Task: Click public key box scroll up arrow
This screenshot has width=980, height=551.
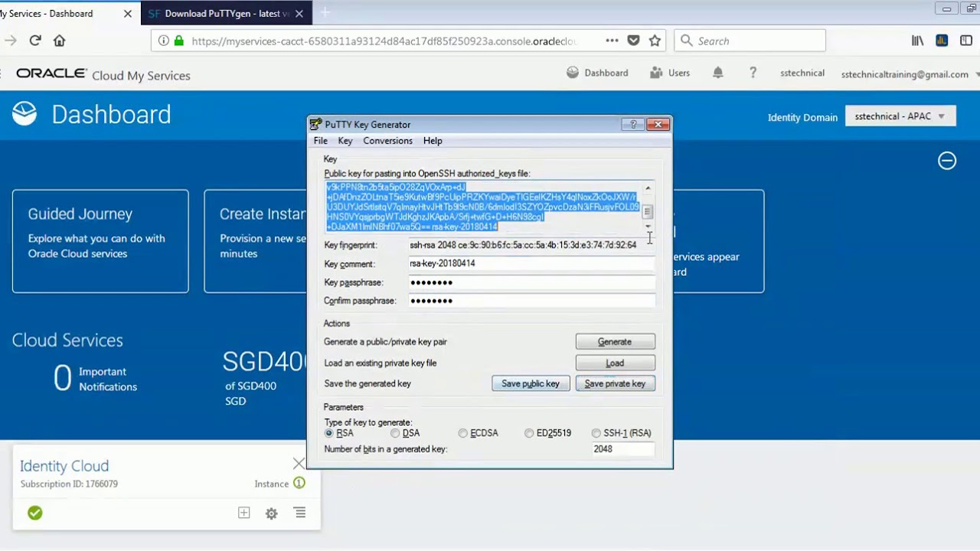Action: click(x=648, y=188)
